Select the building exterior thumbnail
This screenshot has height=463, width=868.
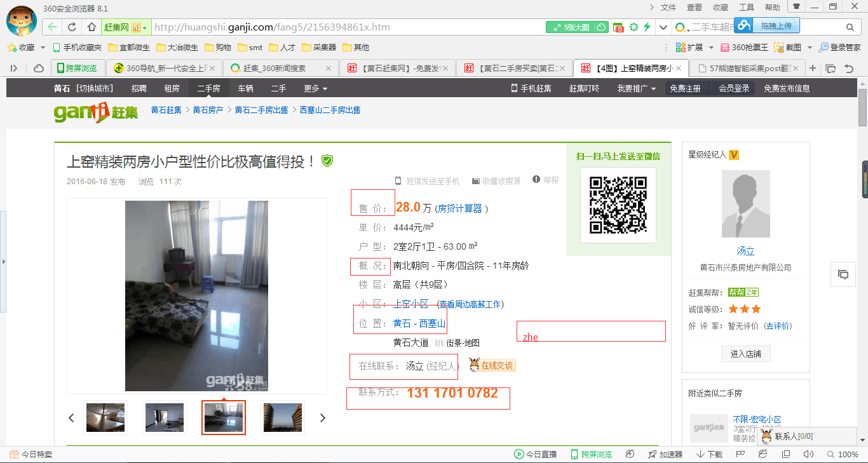283,417
